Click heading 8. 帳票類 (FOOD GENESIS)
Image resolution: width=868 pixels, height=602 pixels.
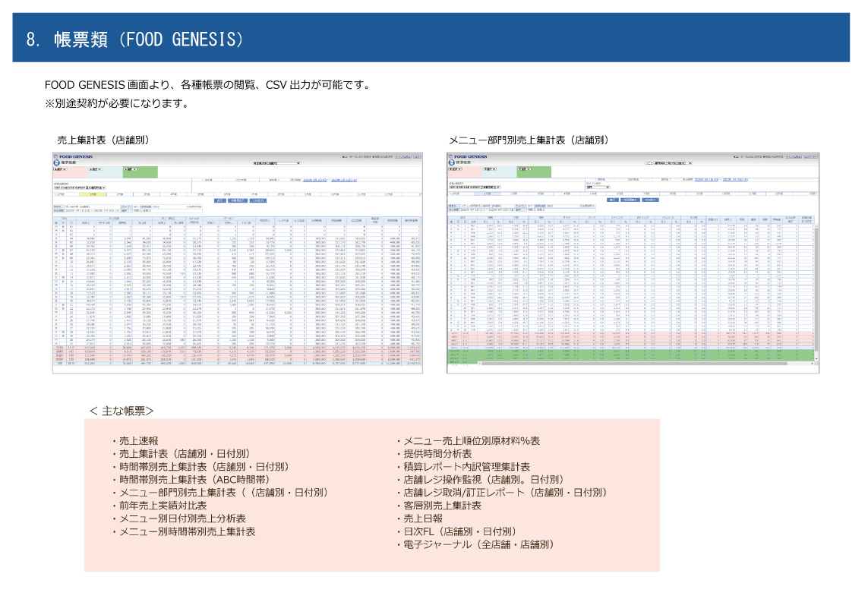pos(134,39)
